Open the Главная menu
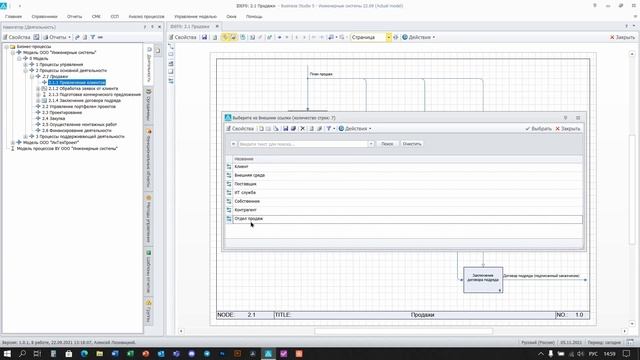The height and width of the screenshot is (360, 640). pyautogui.click(x=13, y=17)
